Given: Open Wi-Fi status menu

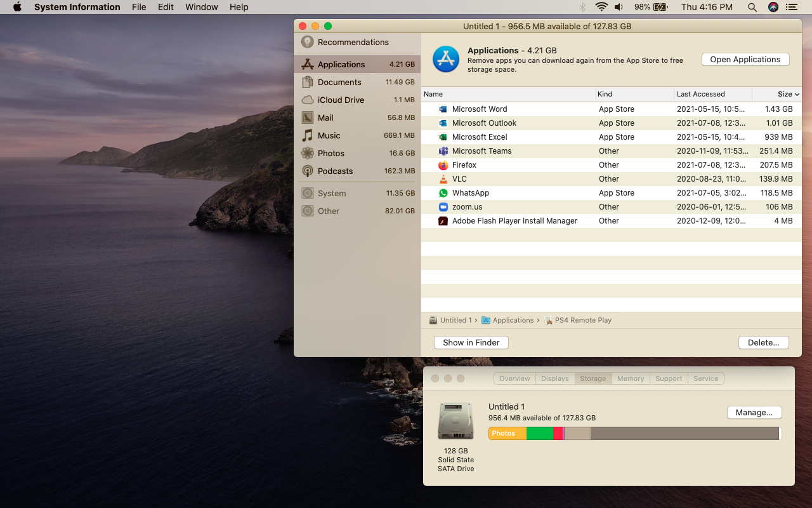Looking at the screenshot, I should (601, 7).
